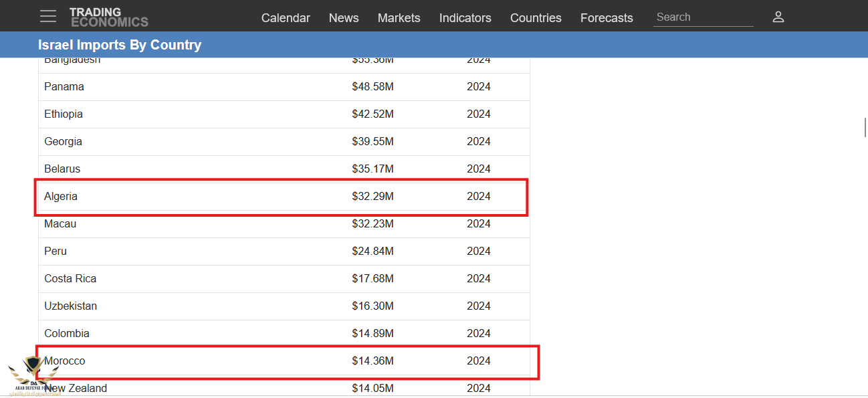This screenshot has height=398, width=868.
Task: Click the 2024 year in Uzbekistan row
Action: [479, 306]
